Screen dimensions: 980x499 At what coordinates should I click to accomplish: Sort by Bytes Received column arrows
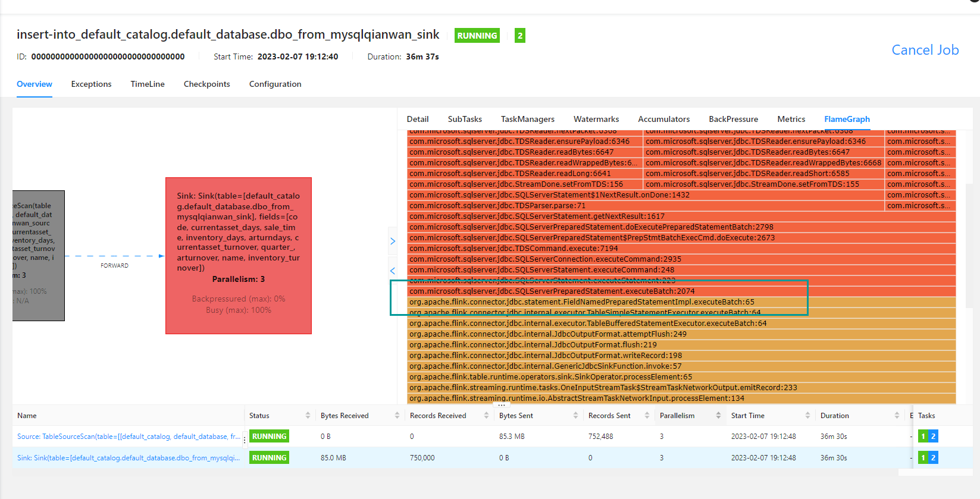397,416
